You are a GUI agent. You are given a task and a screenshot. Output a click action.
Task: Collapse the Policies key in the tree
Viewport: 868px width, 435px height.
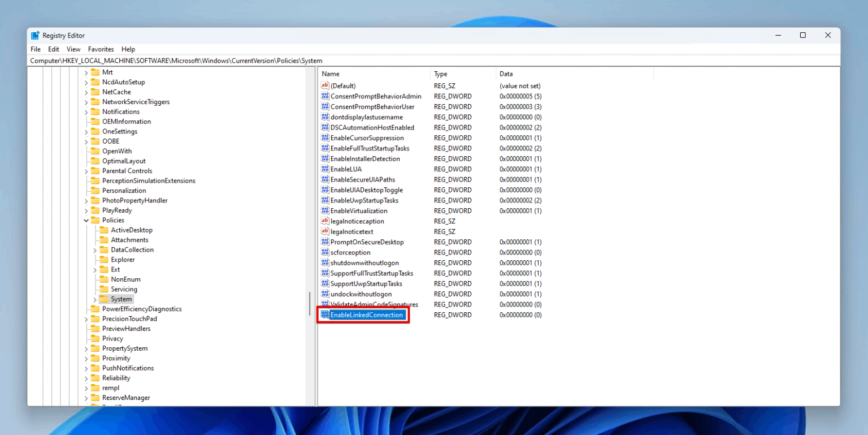coord(86,220)
